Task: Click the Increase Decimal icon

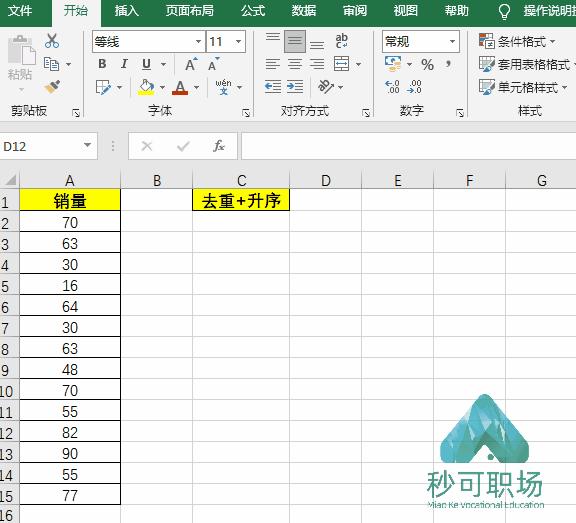Action: point(392,87)
